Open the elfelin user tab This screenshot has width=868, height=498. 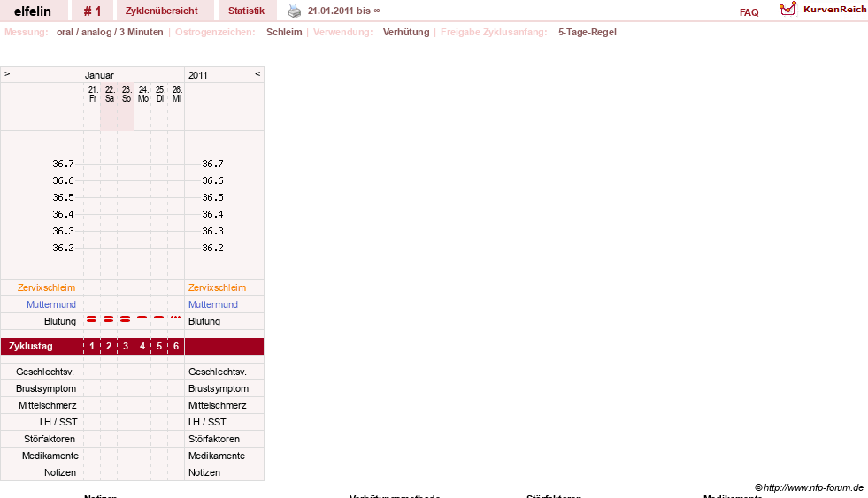33,11
